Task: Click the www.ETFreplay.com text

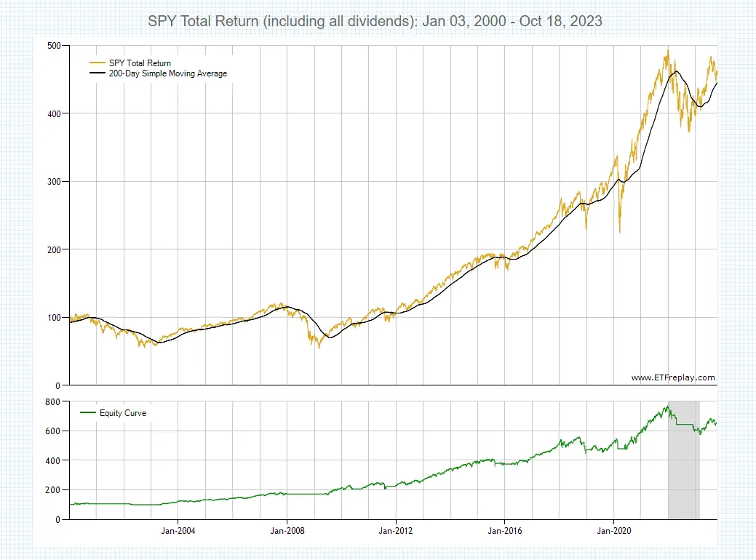Action: pyautogui.click(x=673, y=377)
